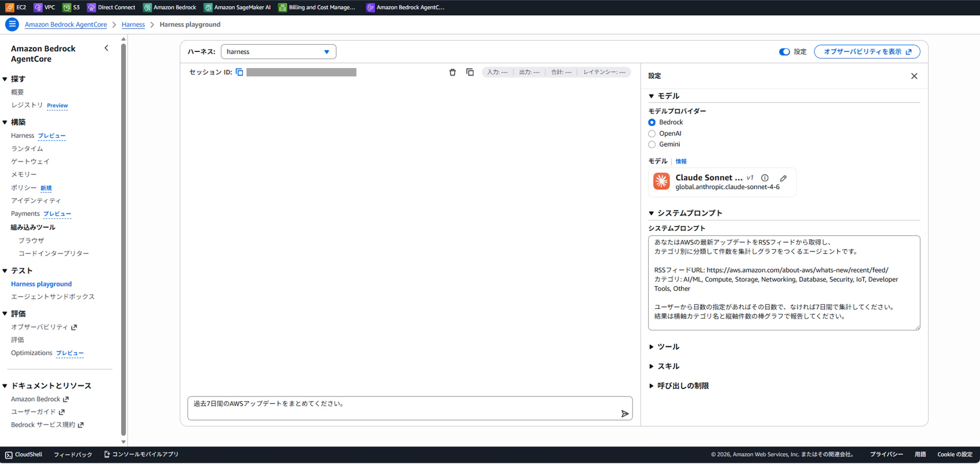Open フィードバック in the footer
This screenshot has height=464, width=980.
(73, 455)
